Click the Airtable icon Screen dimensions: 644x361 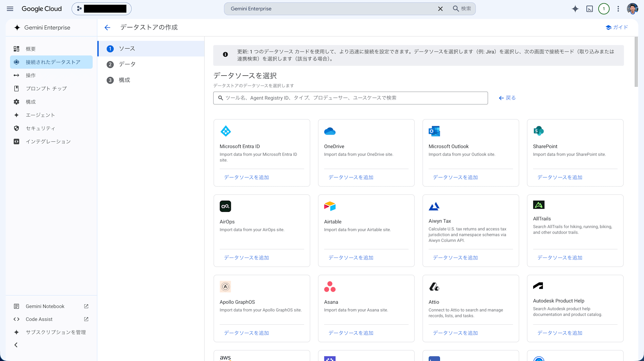[x=330, y=206]
